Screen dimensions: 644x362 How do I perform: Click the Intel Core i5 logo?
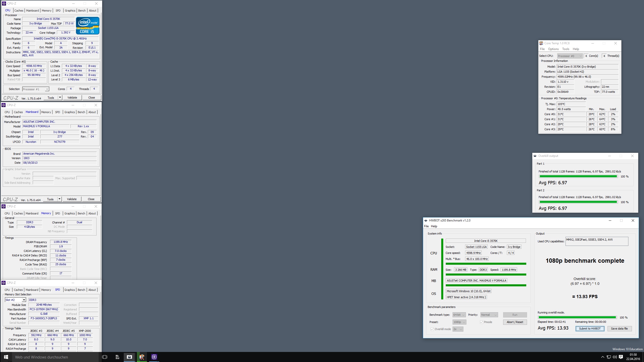[x=88, y=26]
